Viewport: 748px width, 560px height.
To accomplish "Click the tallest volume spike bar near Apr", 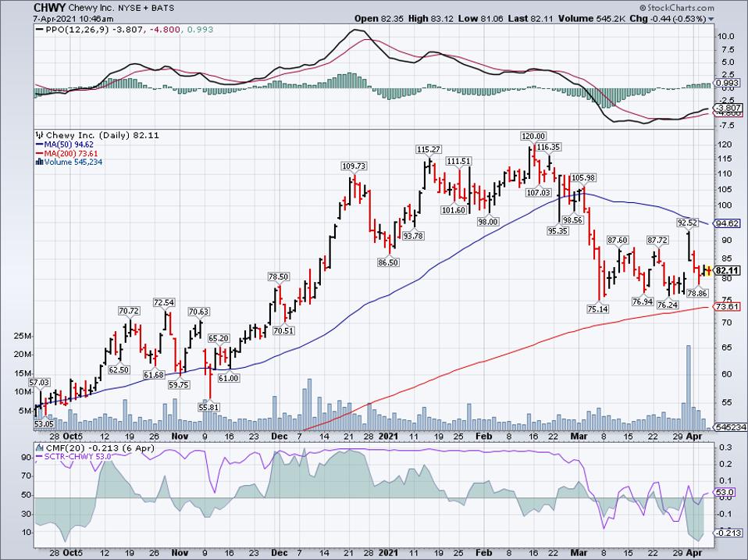I will pyautogui.click(x=689, y=387).
